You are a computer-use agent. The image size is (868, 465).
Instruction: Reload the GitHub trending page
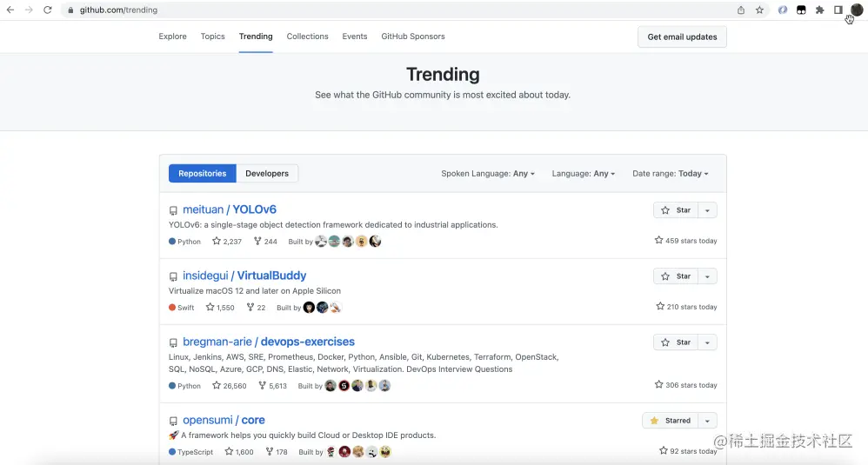pyautogui.click(x=48, y=10)
